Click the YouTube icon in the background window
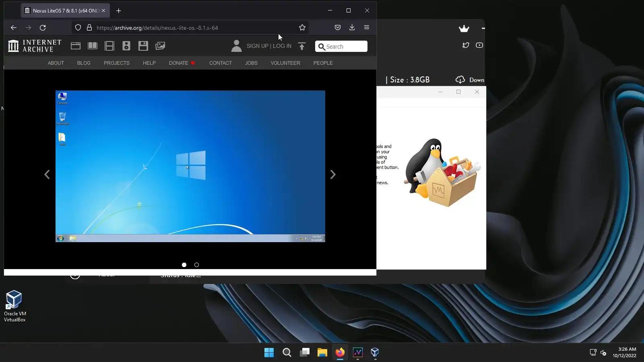Viewport: 644px width, 362px height. [x=479, y=45]
